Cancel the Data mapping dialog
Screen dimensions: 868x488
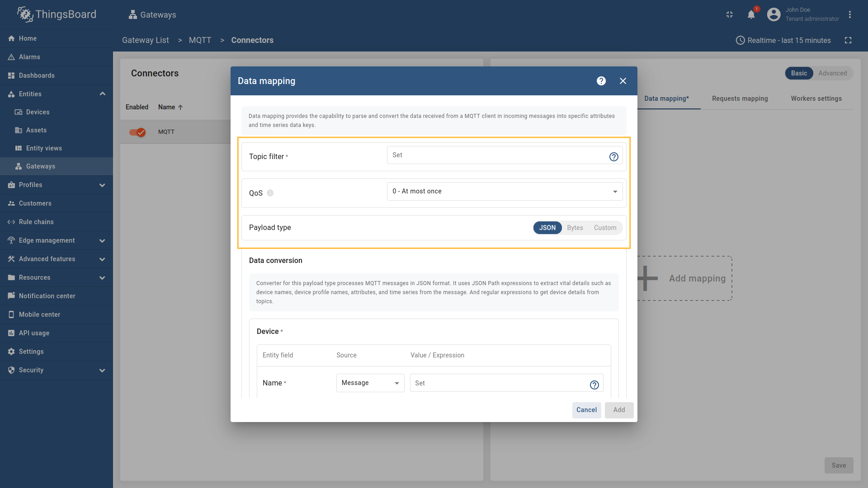coord(586,410)
